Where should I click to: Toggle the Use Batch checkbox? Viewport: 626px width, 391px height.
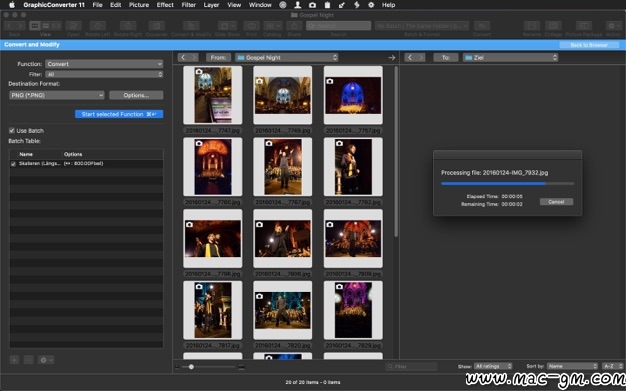12,131
